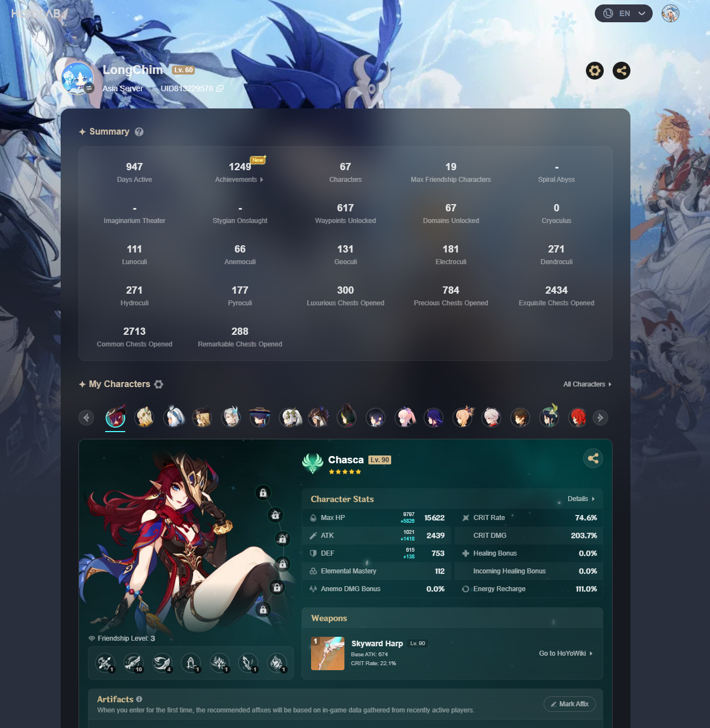710x728 pixels.
Task: Click the '947' Days Active value
Action: tap(135, 167)
